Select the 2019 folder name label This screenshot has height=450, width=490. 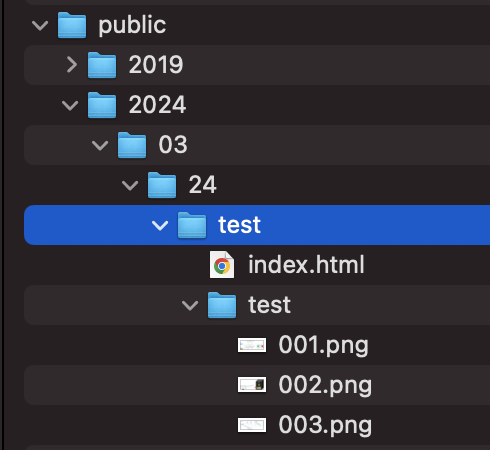pyautogui.click(x=156, y=65)
